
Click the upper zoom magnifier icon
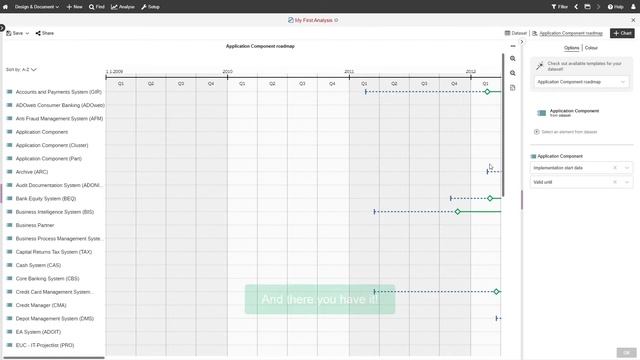point(513,59)
